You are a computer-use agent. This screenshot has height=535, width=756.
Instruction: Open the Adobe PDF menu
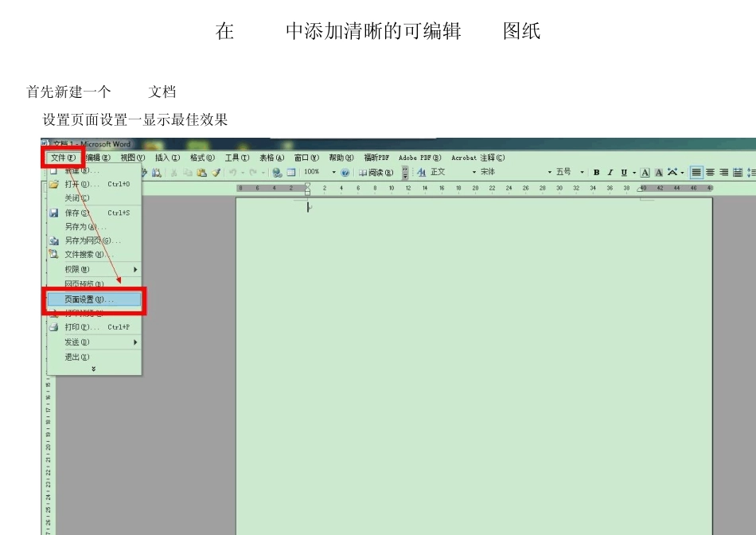tap(420, 158)
